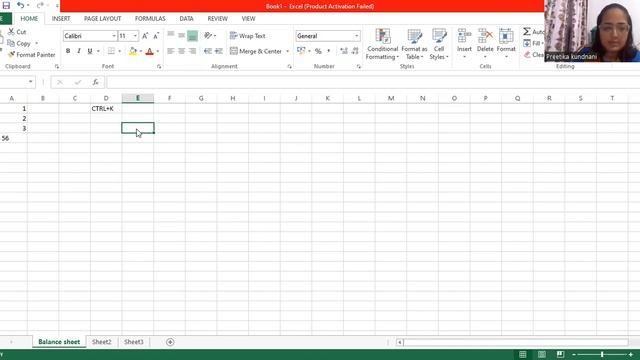Open the DATA ribbon tab
This screenshot has width=640, height=360.
pyautogui.click(x=186, y=19)
